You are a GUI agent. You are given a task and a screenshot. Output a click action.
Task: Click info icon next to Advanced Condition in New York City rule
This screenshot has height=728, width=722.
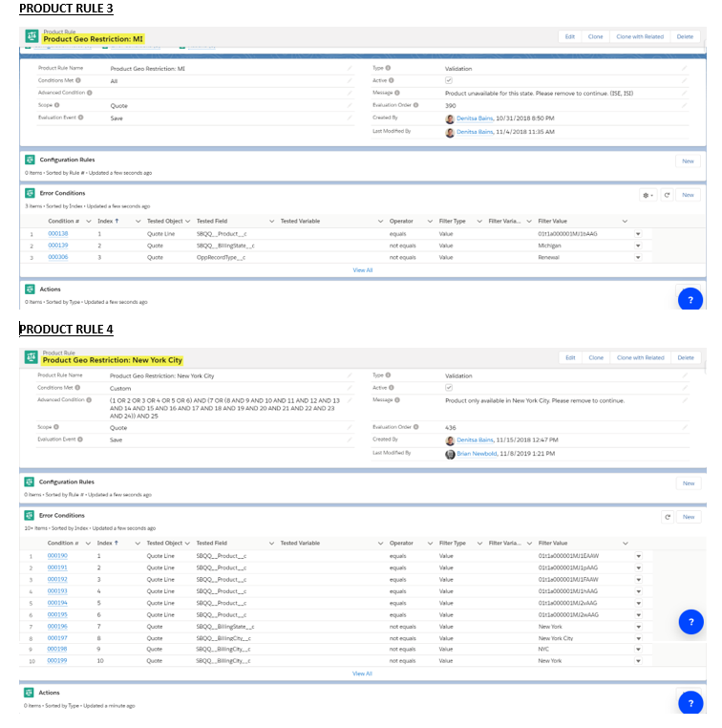tap(90, 400)
